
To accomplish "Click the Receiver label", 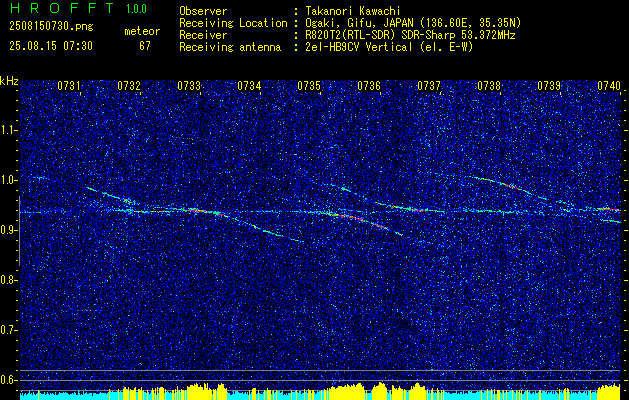I will pos(203,35).
